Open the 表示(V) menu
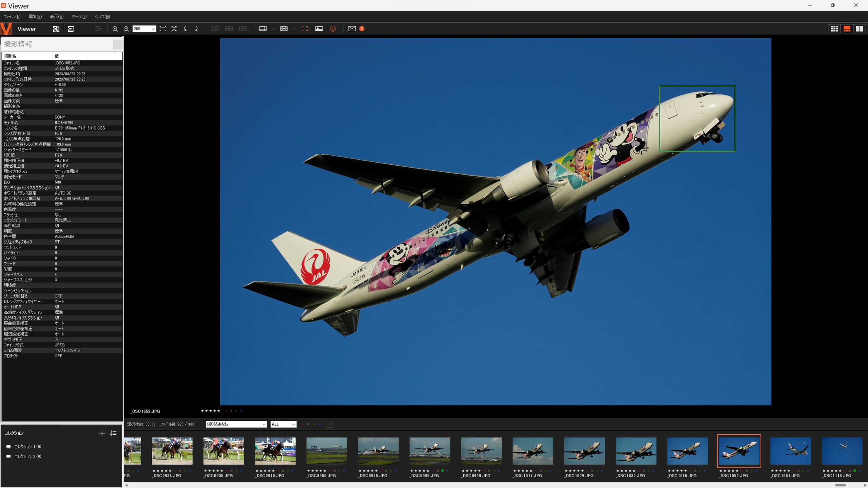The image size is (868, 488). (x=57, y=16)
